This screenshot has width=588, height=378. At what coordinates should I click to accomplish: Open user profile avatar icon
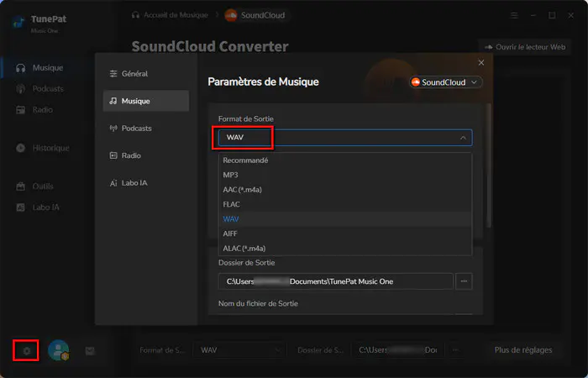click(x=58, y=350)
